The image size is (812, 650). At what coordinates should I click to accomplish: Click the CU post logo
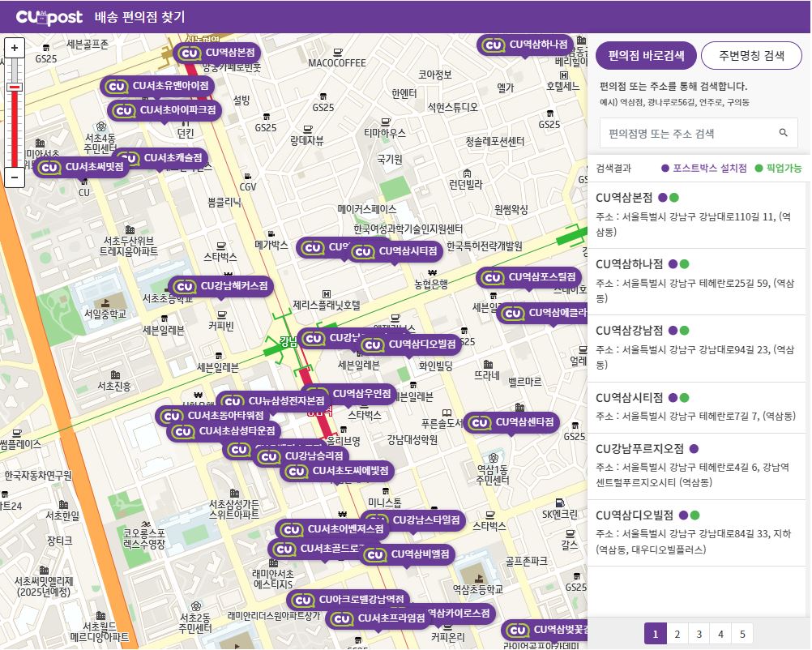[49, 17]
